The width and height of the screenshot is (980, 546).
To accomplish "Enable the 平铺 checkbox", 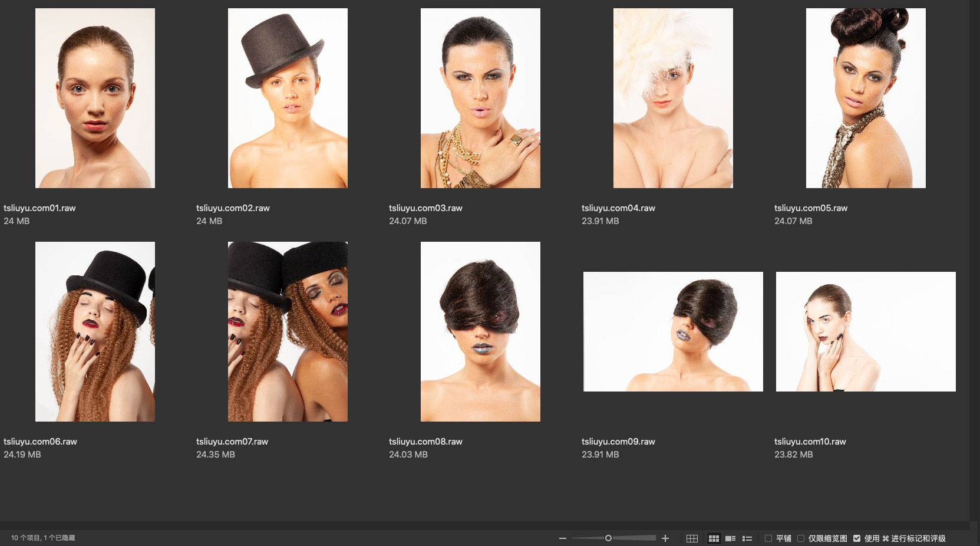I will 768,538.
